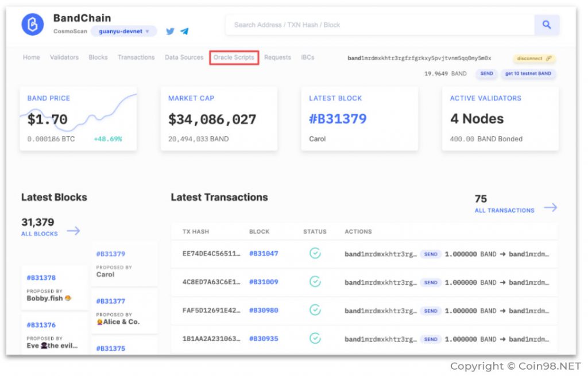Click the 31,379 blocks count

click(37, 222)
